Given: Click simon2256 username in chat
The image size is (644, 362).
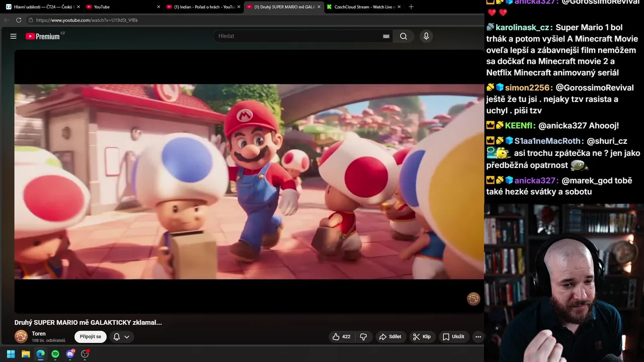Looking at the screenshot, I should point(527,88).
